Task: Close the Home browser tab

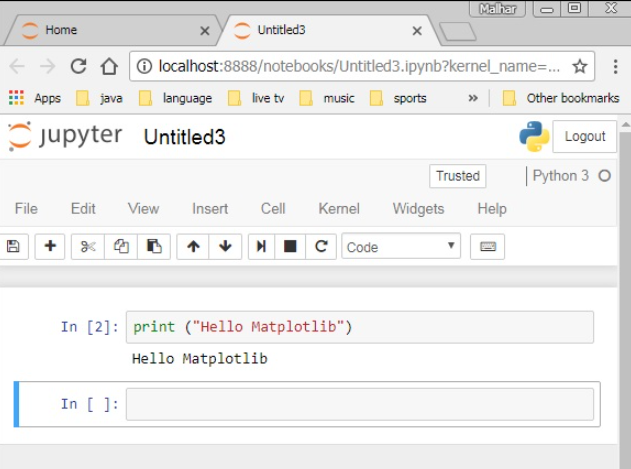Action: (204, 31)
